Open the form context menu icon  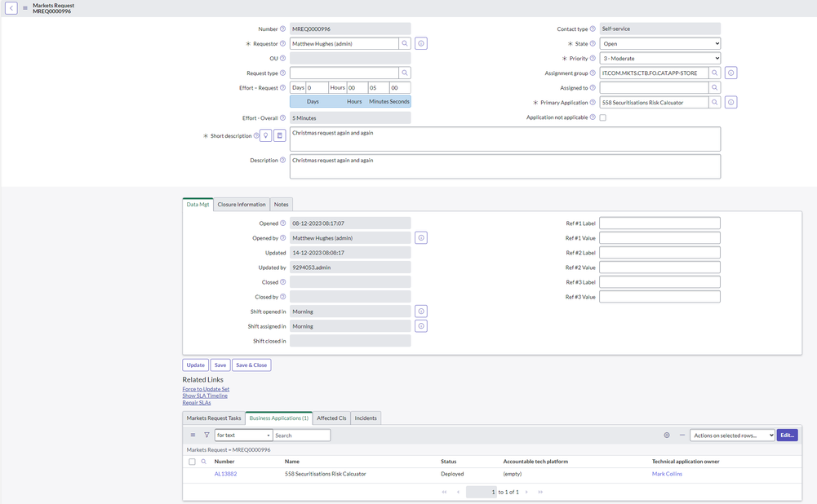pyautogui.click(x=25, y=8)
